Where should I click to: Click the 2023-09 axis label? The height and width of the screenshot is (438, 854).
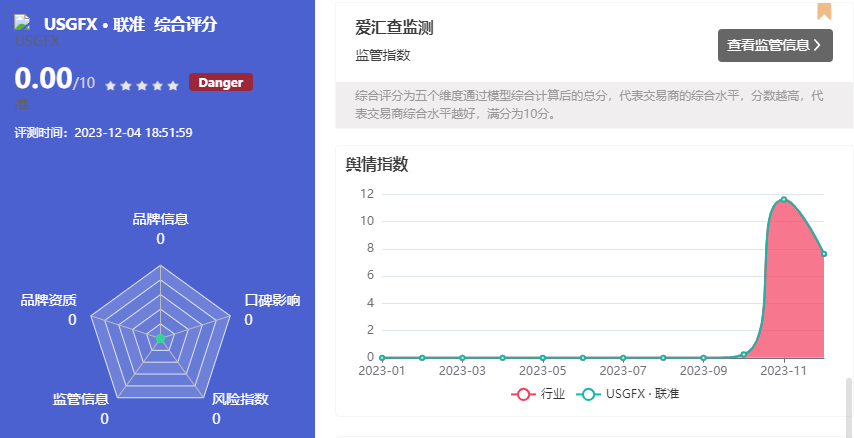(703, 371)
